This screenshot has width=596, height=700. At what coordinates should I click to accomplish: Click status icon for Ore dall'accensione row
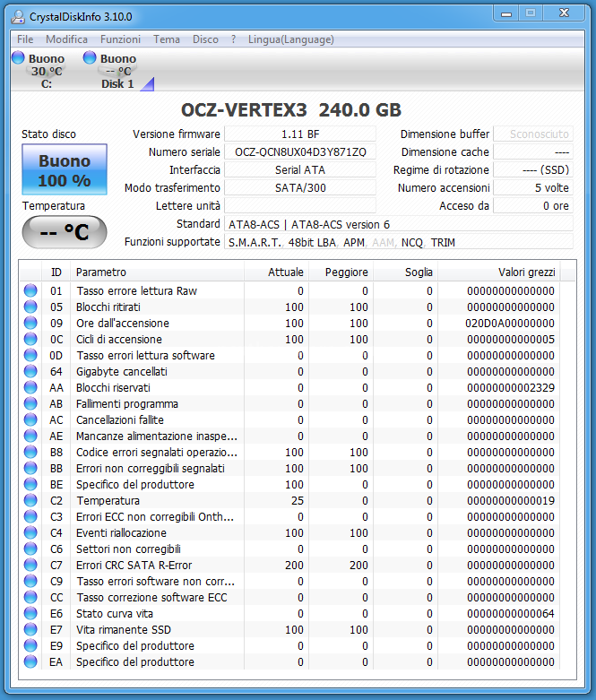coord(30,323)
